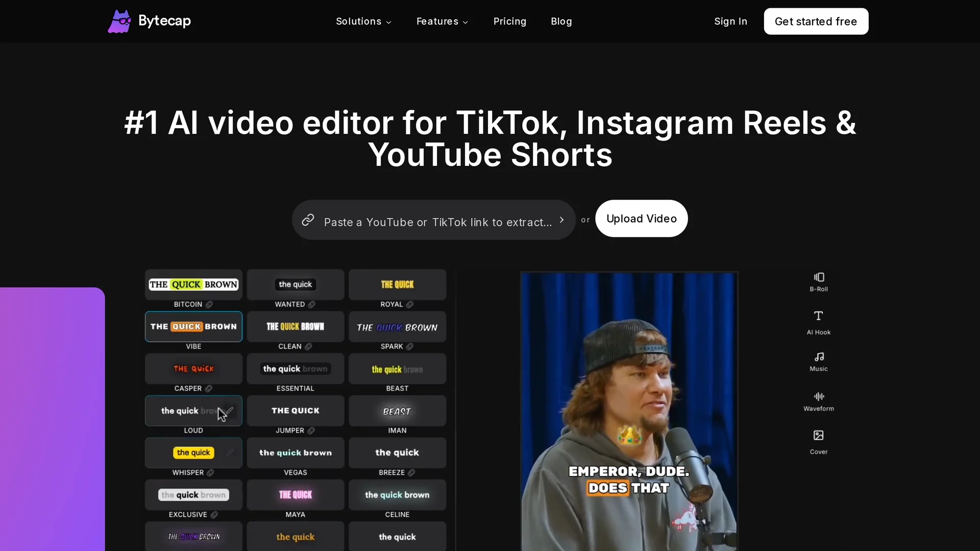Open the AI Hook text tool
This screenshot has width=980, height=551.
click(x=818, y=316)
